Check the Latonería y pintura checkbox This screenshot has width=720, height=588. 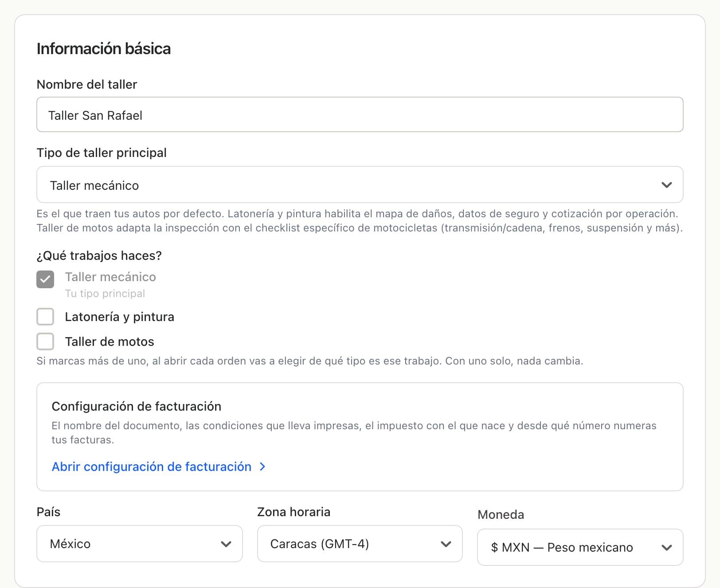pyautogui.click(x=45, y=317)
